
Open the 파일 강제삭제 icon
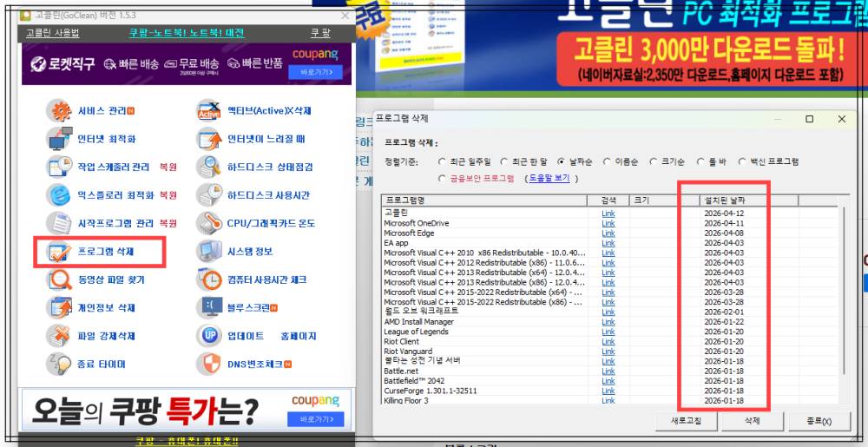[x=59, y=337]
